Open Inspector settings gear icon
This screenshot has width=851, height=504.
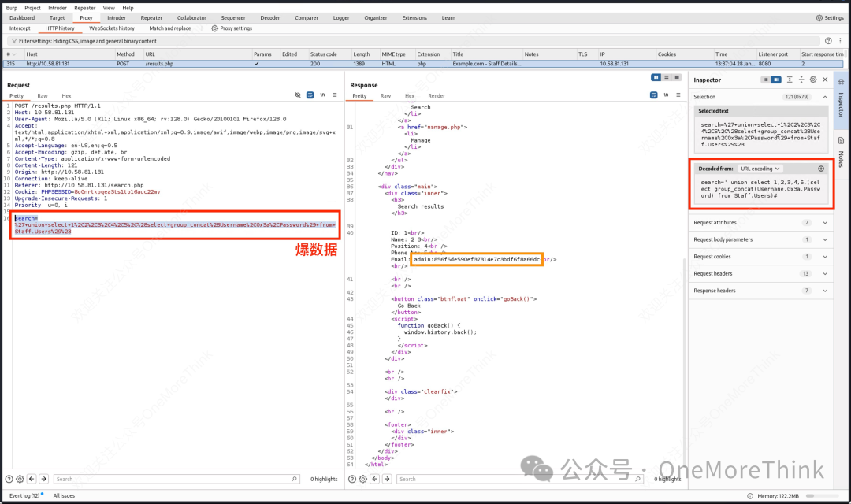coord(813,80)
